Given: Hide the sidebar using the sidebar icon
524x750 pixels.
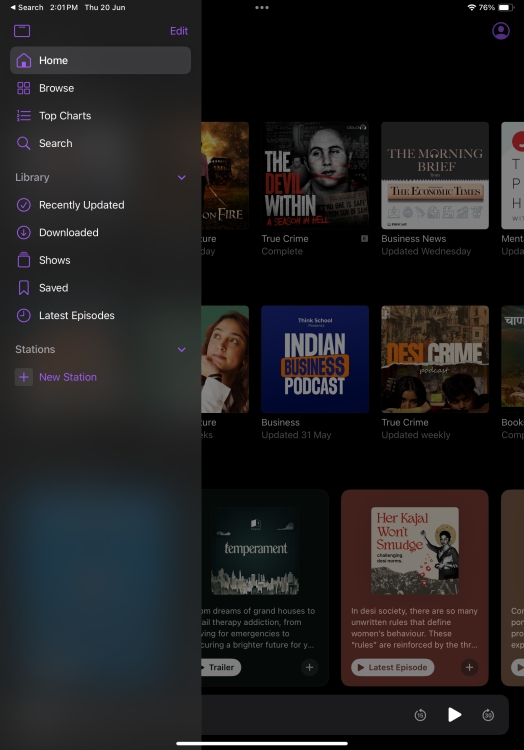Looking at the screenshot, I should click(22, 31).
